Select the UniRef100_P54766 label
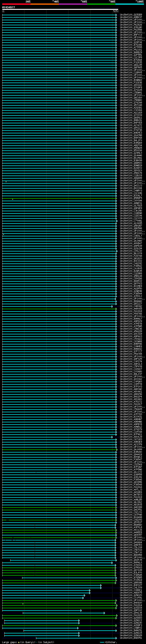The image size is (146, 644). click(x=131, y=314)
